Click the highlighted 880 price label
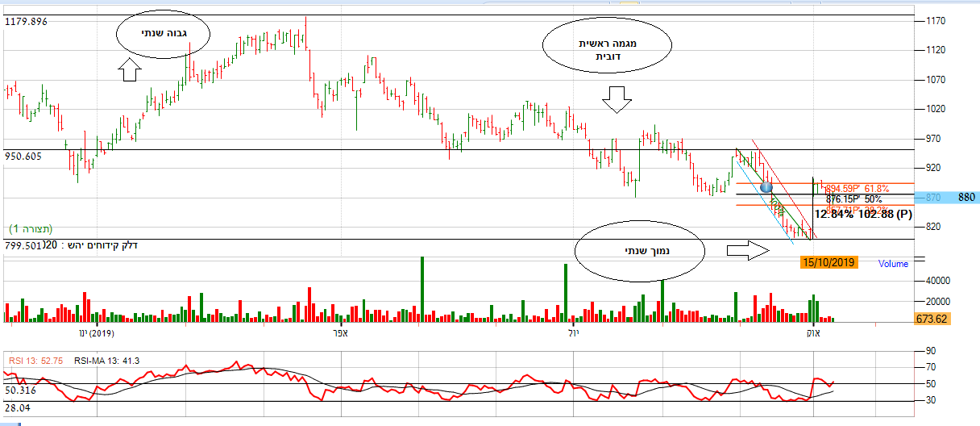This screenshot has height=426, width=980. [966, 198]
